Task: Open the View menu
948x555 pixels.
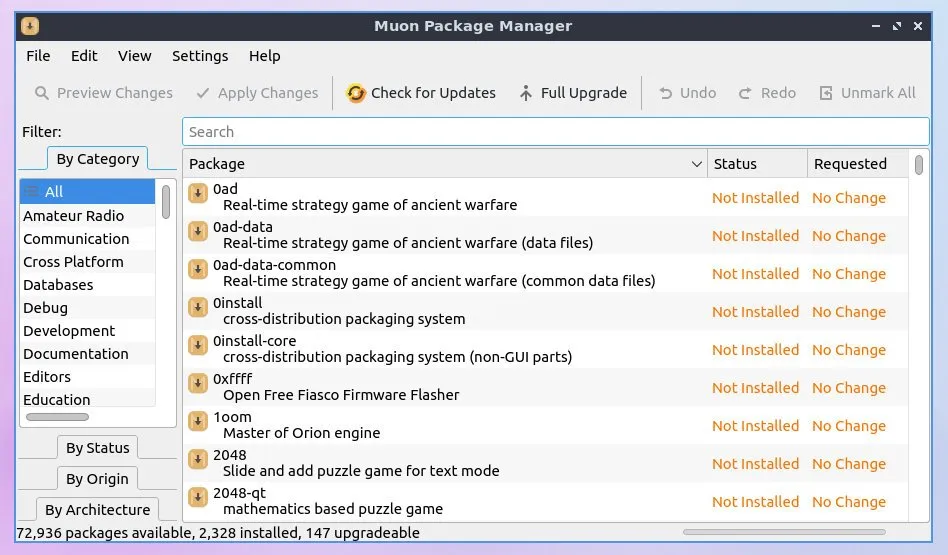Action: (134, 56)
